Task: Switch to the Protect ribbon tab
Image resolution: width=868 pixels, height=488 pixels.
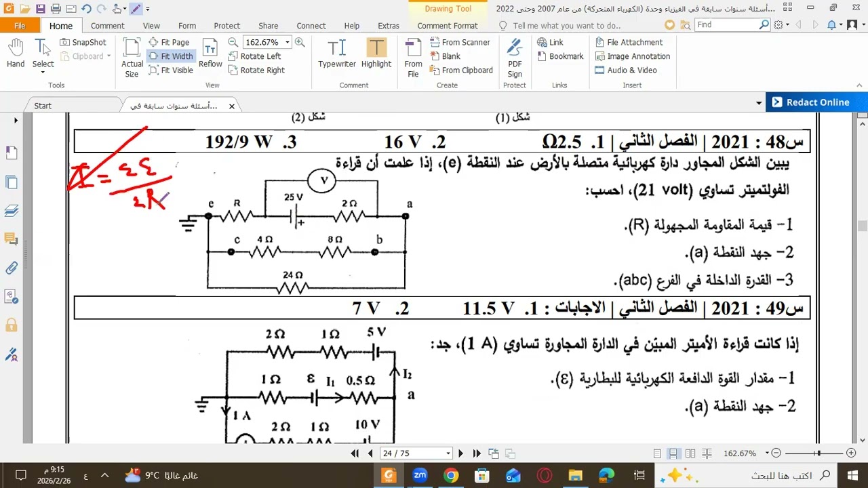Action: 227,26
